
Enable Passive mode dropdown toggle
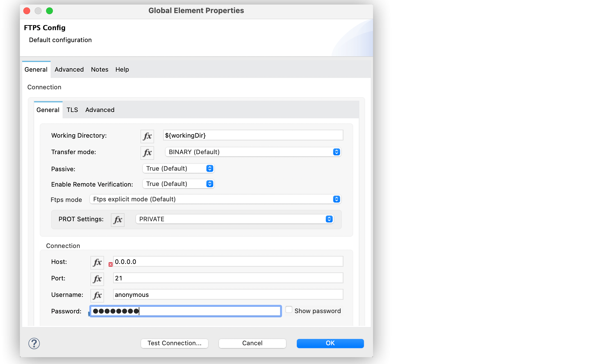click(210, 169)
